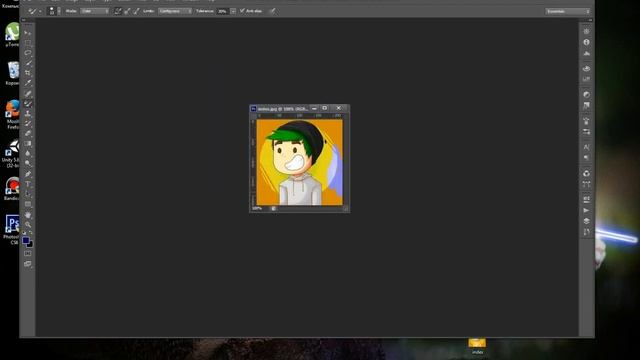Click the index.jpg document title bar
The width and height of the screenshot is (640, 360).
(282, 109)
